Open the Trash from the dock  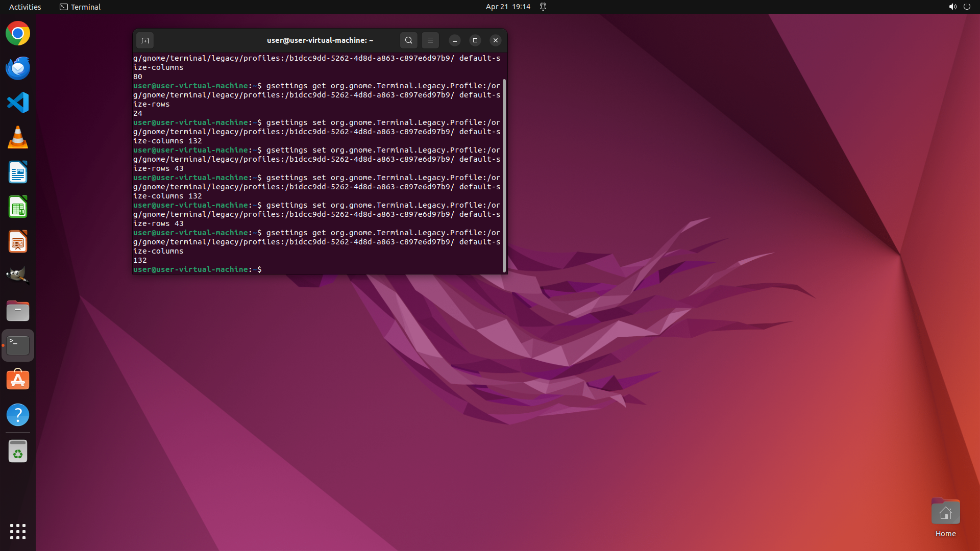[x=18, y=452]
